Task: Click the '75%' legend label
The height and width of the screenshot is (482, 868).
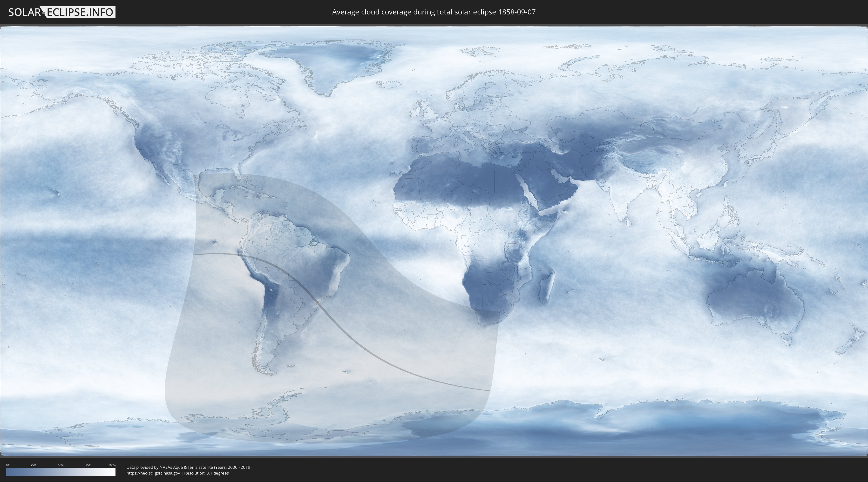Action: 88,465
